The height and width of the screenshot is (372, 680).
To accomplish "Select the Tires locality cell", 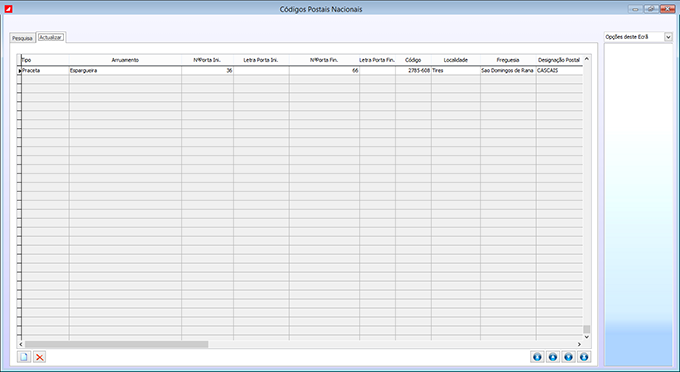I will pos(456,70).
